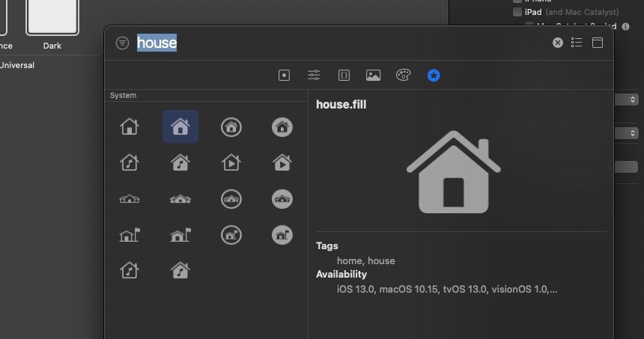
Task: Open the Color palette tab
Action: 403,75
